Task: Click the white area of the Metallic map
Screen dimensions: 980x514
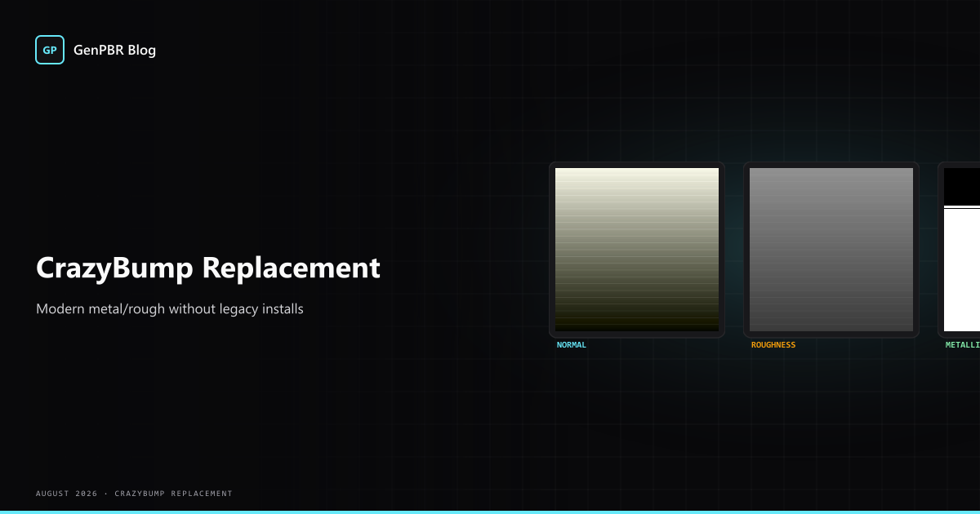Action: coord(962,270)
